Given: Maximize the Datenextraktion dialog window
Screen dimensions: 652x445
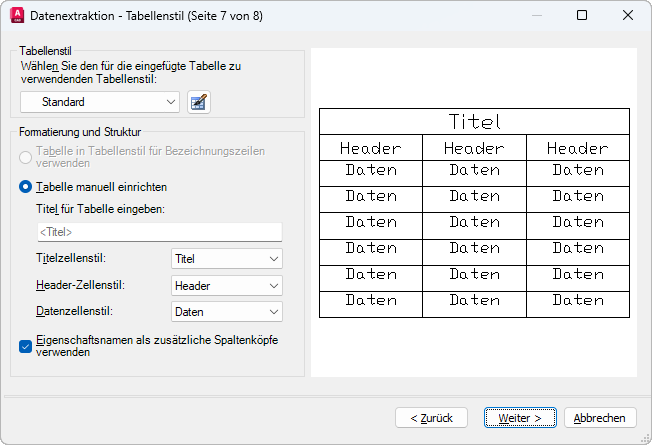Looking at the screenshot, I should (582, 16).
